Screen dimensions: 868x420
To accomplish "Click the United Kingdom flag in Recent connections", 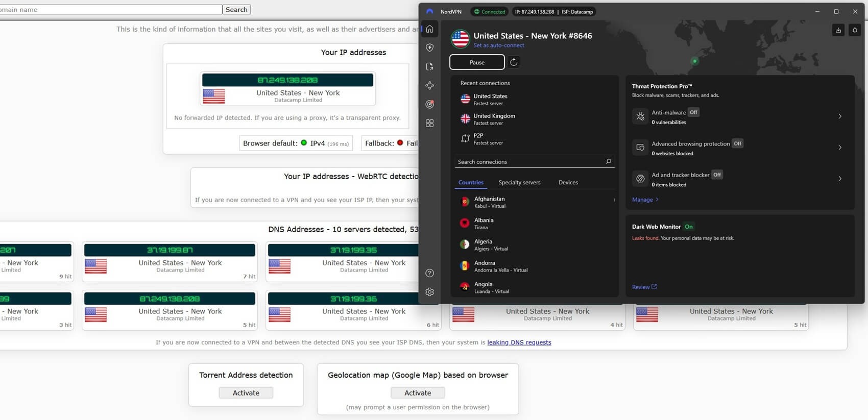I will (465, 118).
